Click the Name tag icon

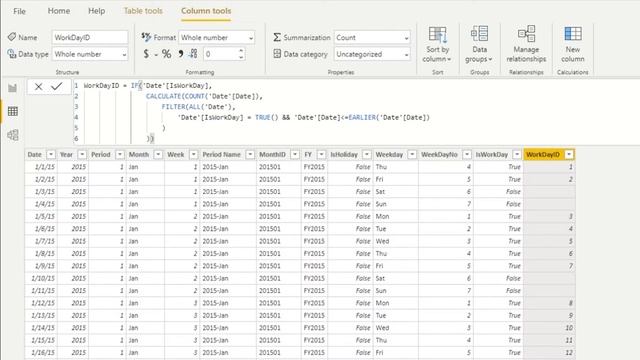coord(12,37)
